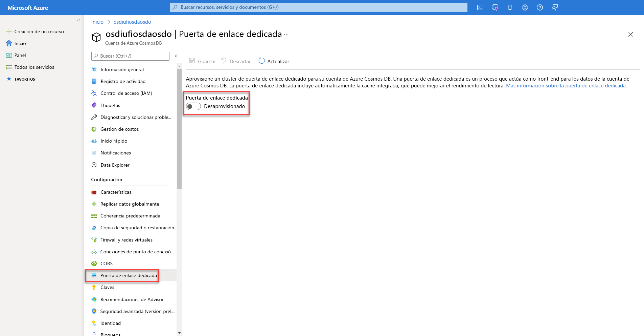
Task: Toggle the Puerta de enlace dedicada switch
Action: click(x=193, y=106)
